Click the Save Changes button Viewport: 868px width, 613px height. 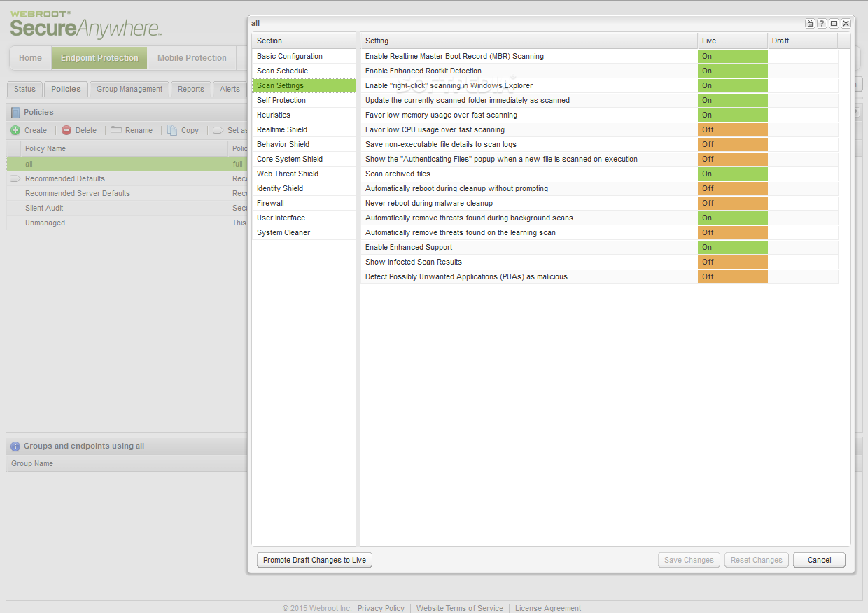(x=689, y=560)
